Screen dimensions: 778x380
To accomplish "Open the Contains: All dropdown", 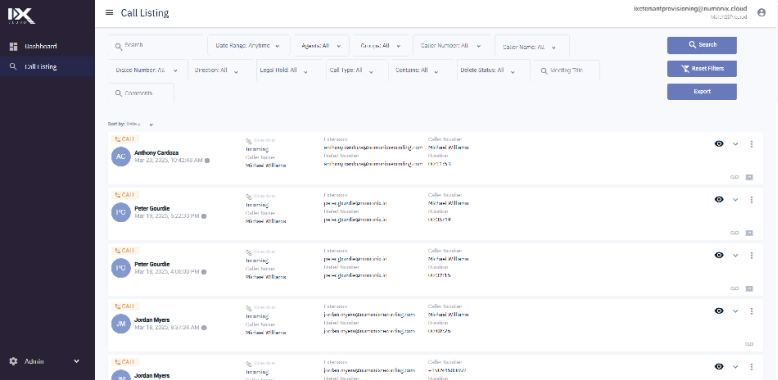I will click(422, 70).
